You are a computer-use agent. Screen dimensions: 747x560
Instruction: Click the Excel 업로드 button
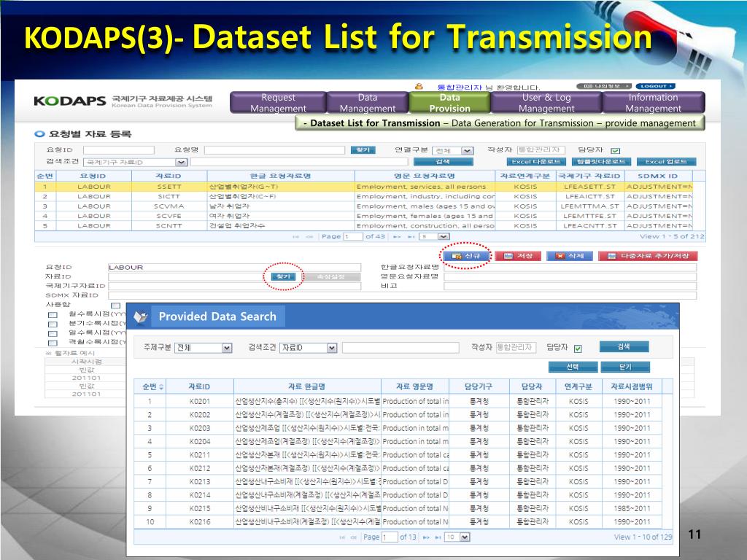[x=666, y=162]
